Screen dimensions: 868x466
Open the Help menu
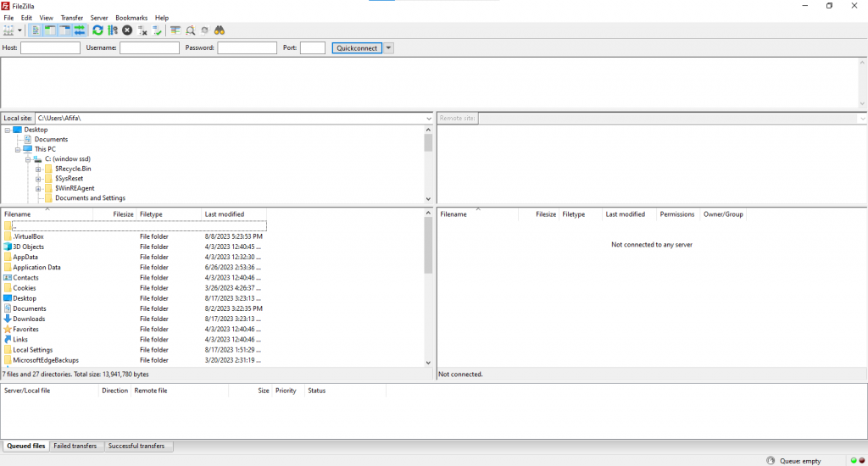(x=162, y=18)
